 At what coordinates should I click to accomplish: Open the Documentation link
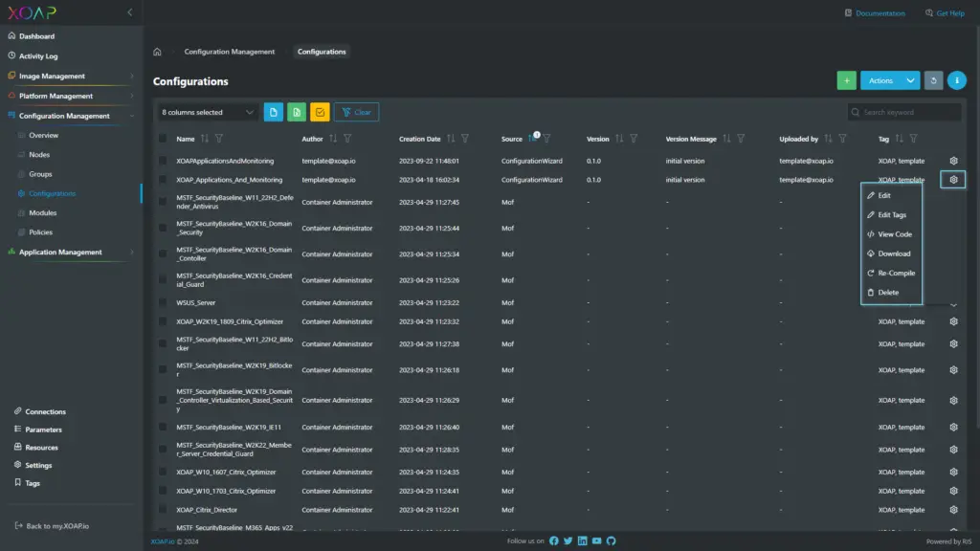point(875,13)
